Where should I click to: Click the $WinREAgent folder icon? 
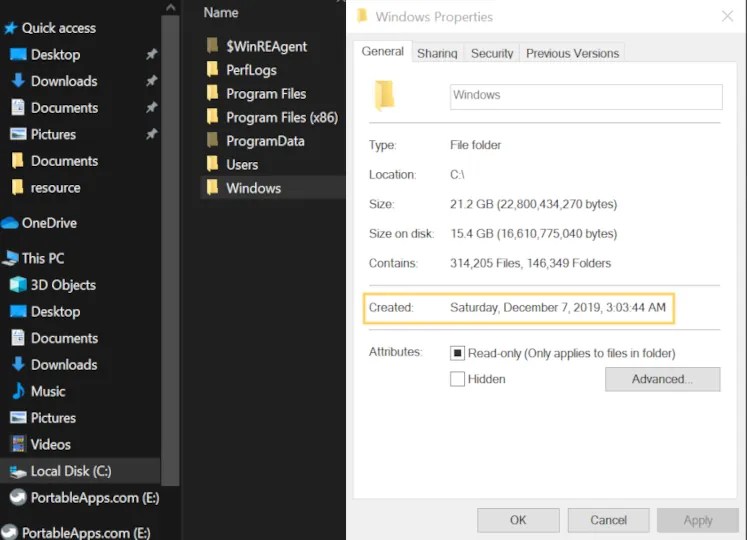pos(212,46)
